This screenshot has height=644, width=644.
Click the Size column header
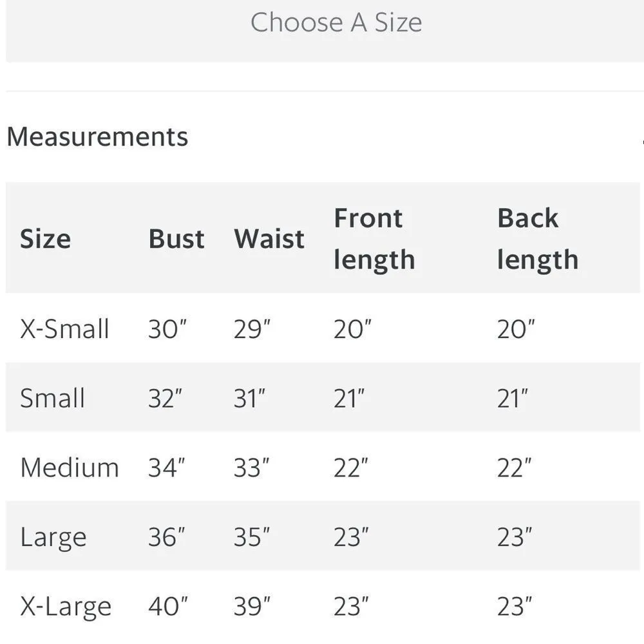pos(45,239)
